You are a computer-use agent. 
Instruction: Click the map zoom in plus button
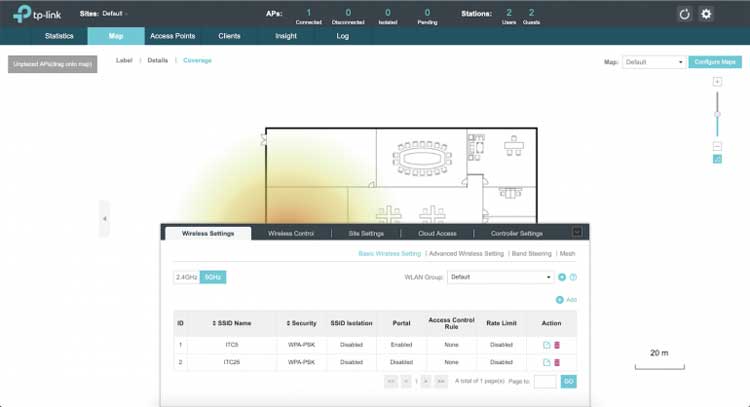pyautogui.click(x=717, y=81)
